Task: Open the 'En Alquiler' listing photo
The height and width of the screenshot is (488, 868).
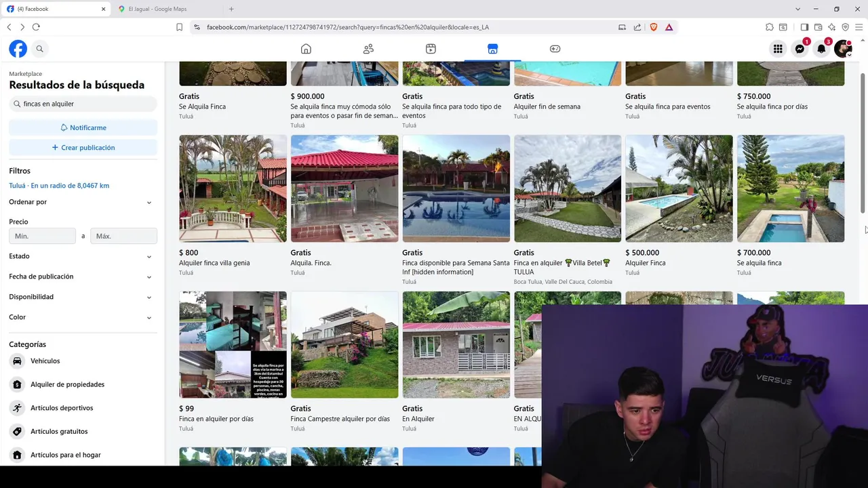Action: point(456,344)
